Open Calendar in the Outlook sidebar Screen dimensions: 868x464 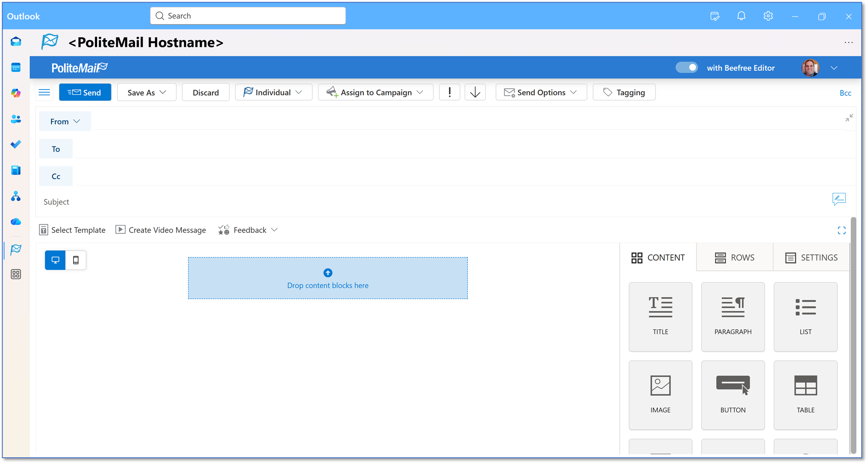point(16,67)
